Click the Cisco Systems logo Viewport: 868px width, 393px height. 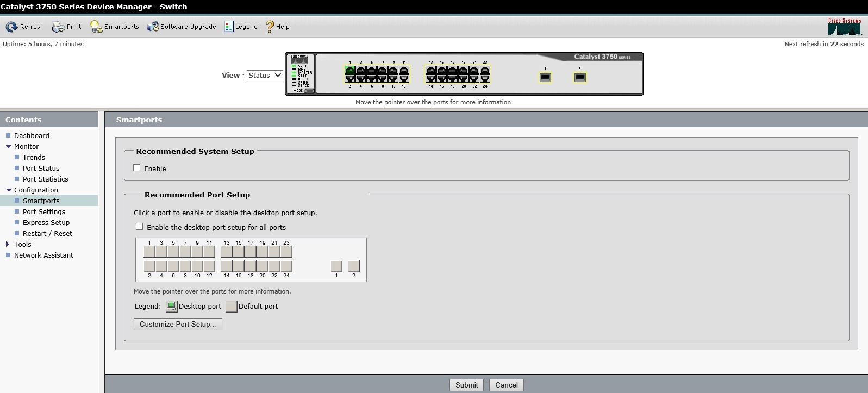click(844, 27)
